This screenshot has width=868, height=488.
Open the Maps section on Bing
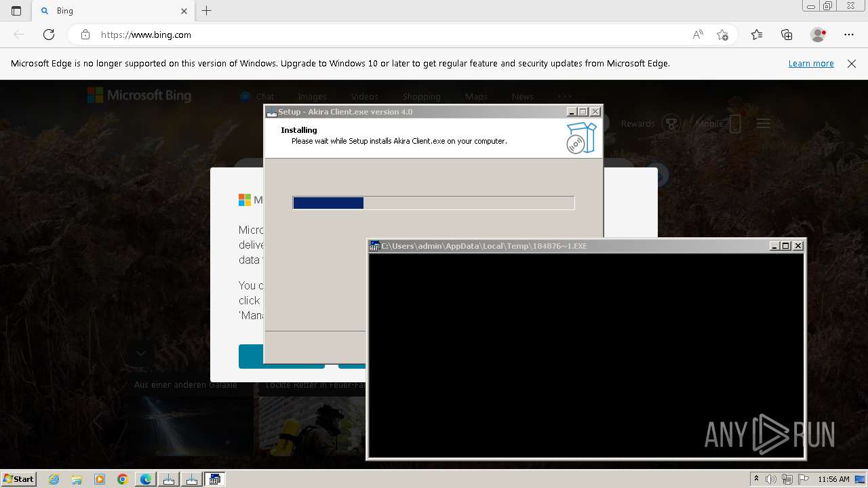coord(476,97)
